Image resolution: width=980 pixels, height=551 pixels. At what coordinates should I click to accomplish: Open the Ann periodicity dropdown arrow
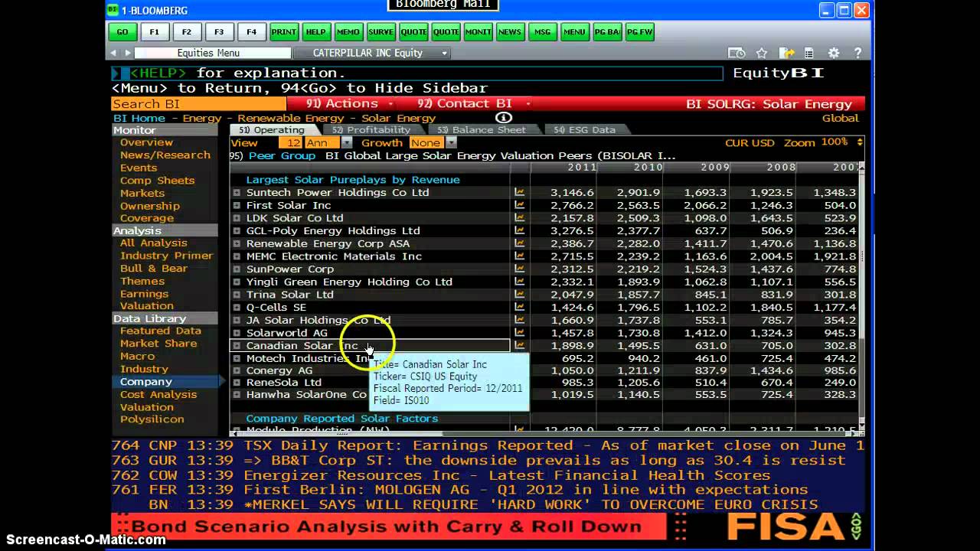click(346, 143)
